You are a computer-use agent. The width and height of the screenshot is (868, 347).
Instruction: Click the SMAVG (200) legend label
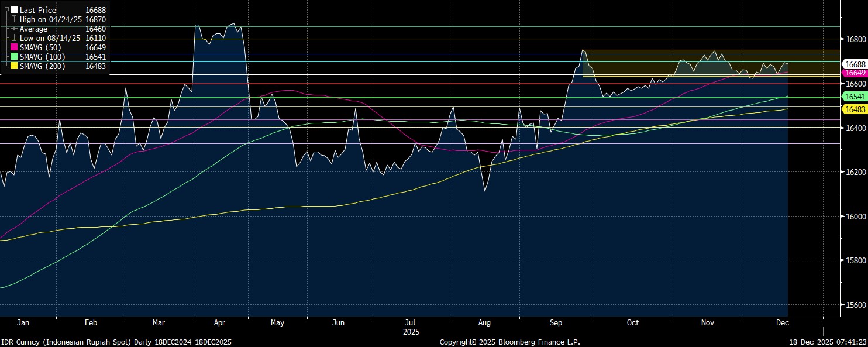click(43, 66)
